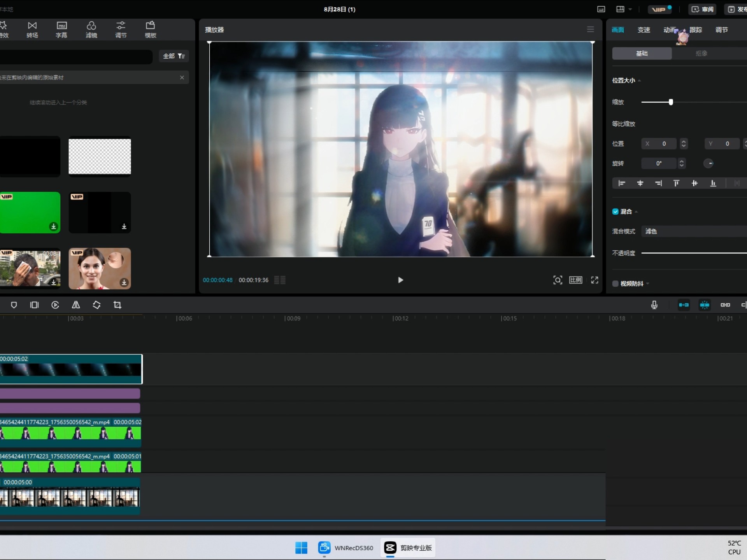Click the microphone record voiceover icon
The image size is (747, 560).
click(654, 305)
